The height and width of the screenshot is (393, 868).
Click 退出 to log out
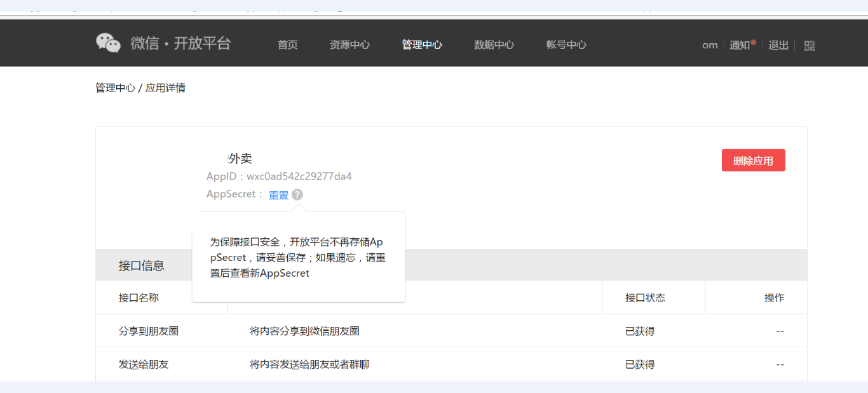coord(778,45)
